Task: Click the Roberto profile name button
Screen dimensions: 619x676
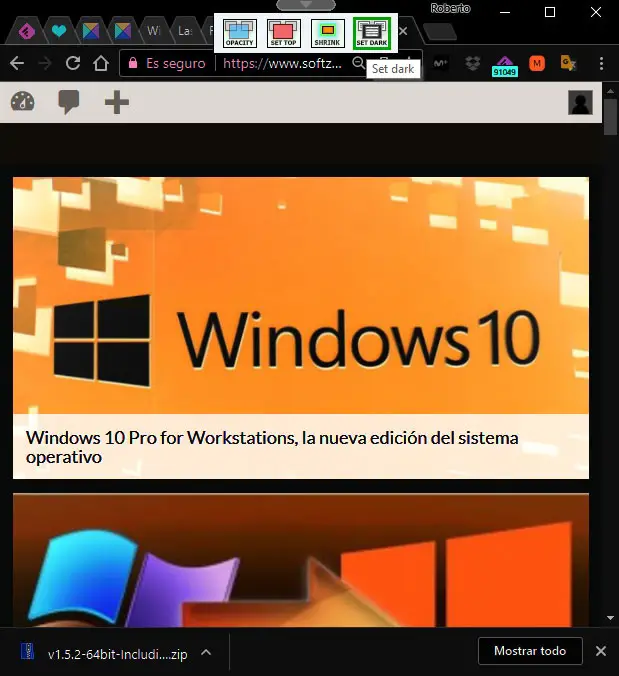Action: [450, 8]
